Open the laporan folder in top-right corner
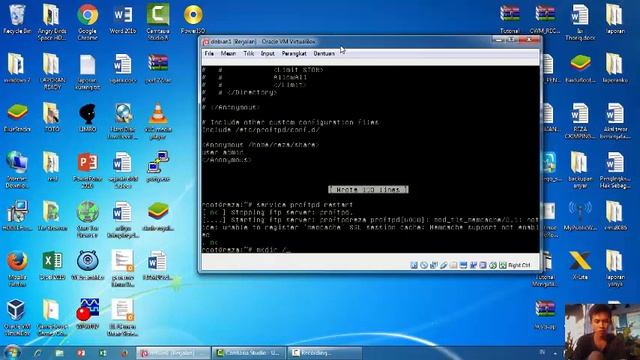 (615, 19)
